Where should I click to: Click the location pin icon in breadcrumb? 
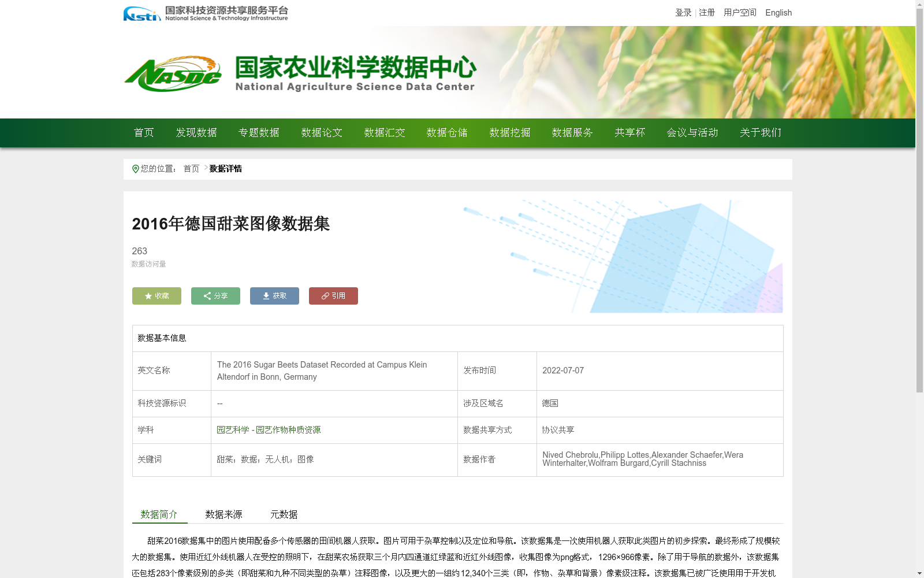point(136,169)
